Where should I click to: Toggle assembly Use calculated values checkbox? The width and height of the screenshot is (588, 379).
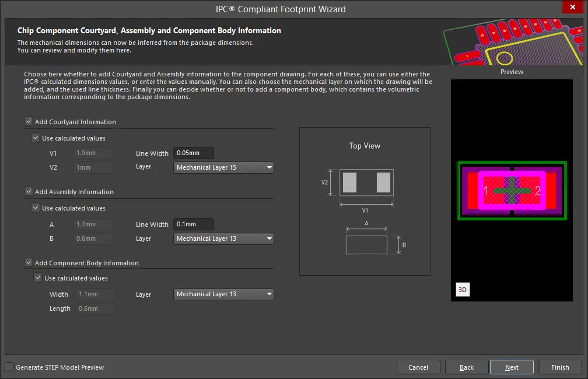point(35,208)
